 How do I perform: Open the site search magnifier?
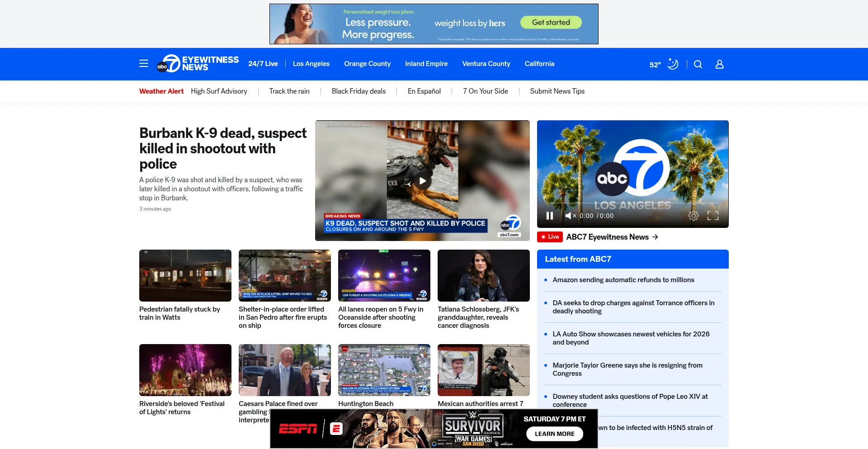point(698,64)
